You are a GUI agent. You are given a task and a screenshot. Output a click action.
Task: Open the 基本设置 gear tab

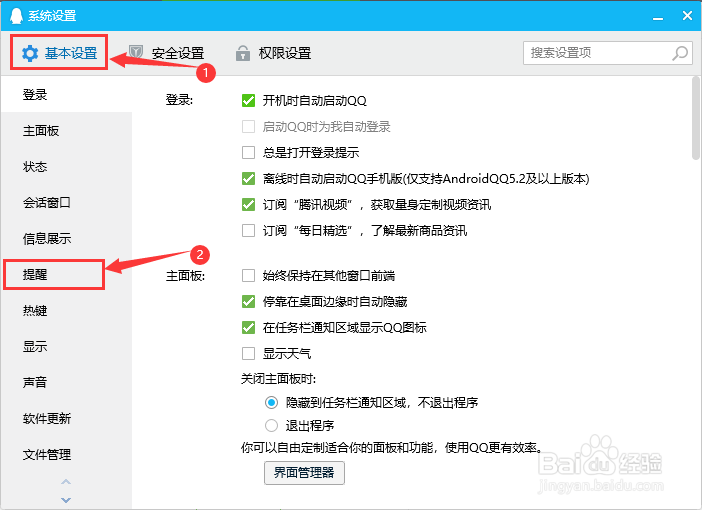coord(59,53)
